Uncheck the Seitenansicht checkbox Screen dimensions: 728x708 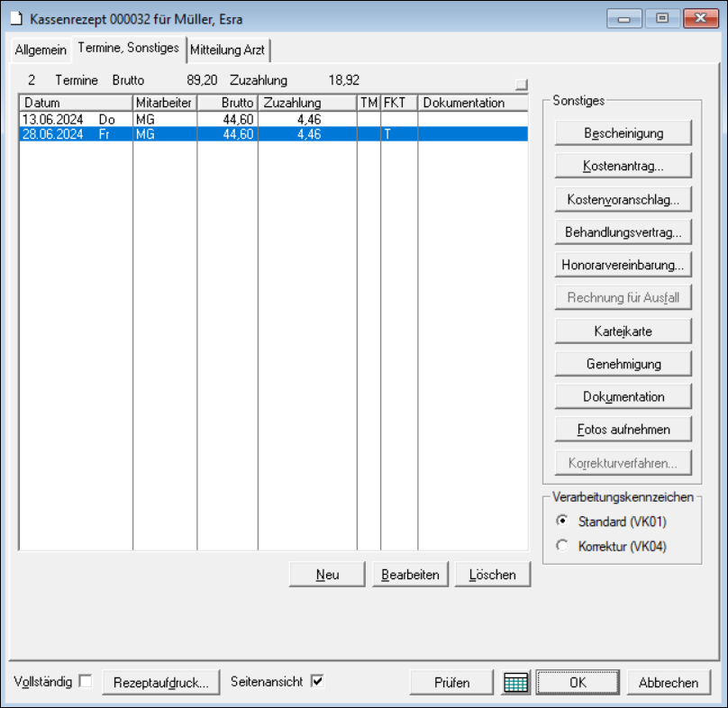pyautogui.click(x=316, y=681)
